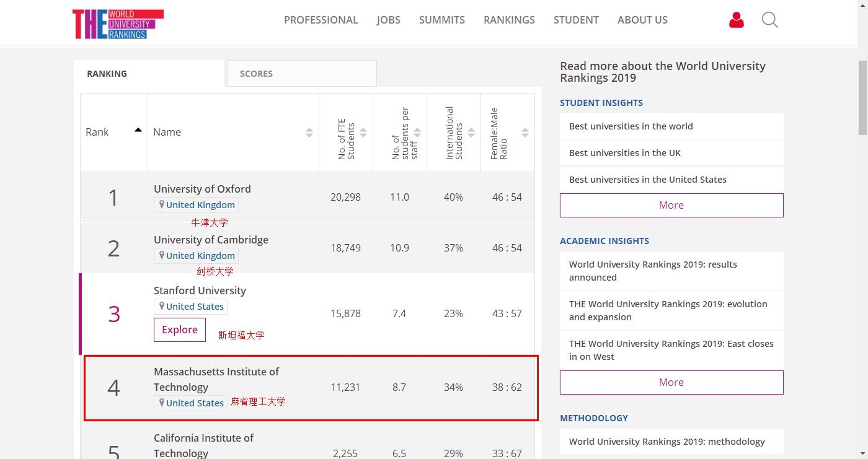Open Stanford University page

tap(200, 291)
